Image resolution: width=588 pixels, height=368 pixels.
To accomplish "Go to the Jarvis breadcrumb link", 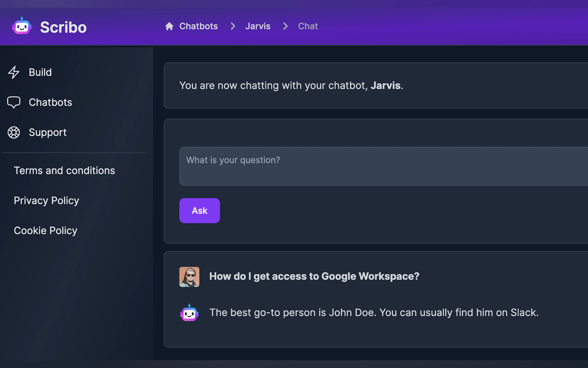I will tap(258, 26).
